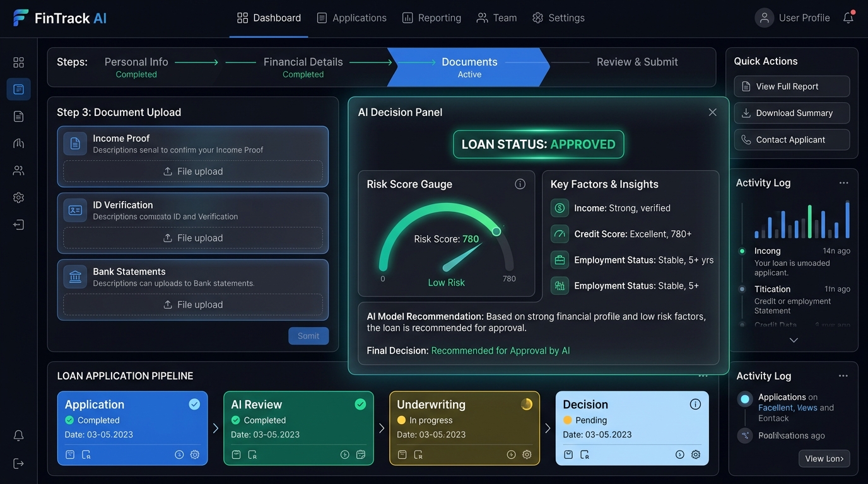Click the arrow between Application and AI Review cards

pyautogui.click(x=216, y=429)
